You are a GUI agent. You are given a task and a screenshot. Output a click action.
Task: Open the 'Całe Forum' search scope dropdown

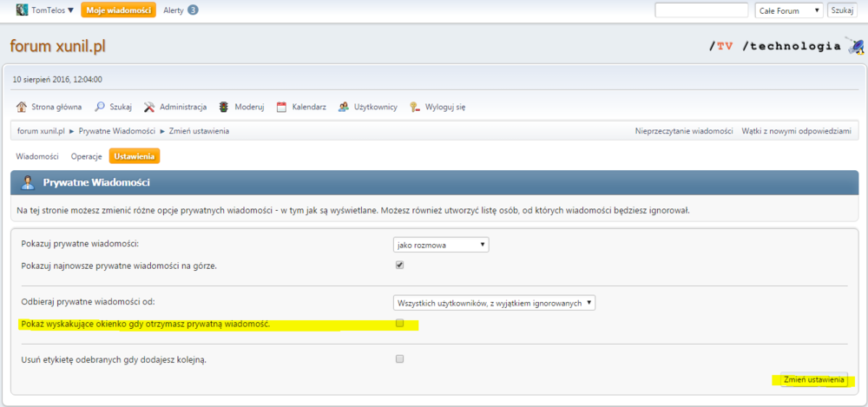pos(789,10)
